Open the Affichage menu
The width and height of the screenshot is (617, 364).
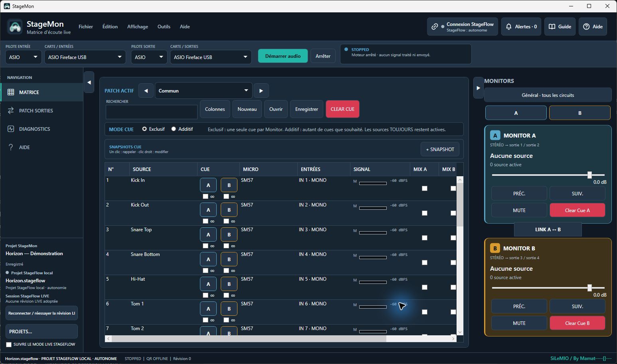pyautogui.click(x=138, y=27)
